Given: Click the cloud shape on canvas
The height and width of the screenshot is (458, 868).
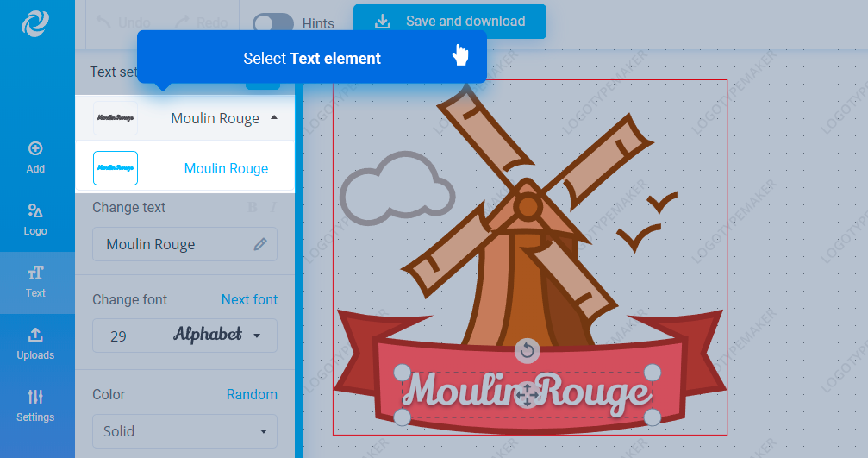Looking at the screenshot, I should pyautogui.click(x=397, y=188).
